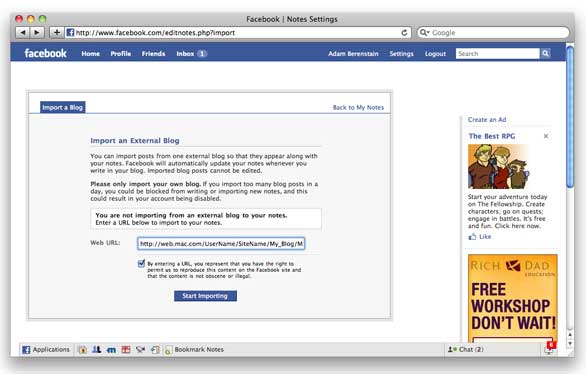Select the Import a Blog tab

click(62, 107)
